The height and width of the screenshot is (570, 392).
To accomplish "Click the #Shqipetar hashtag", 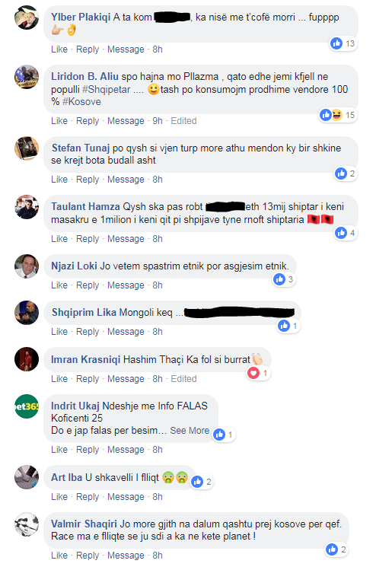I will coord(106,90).
